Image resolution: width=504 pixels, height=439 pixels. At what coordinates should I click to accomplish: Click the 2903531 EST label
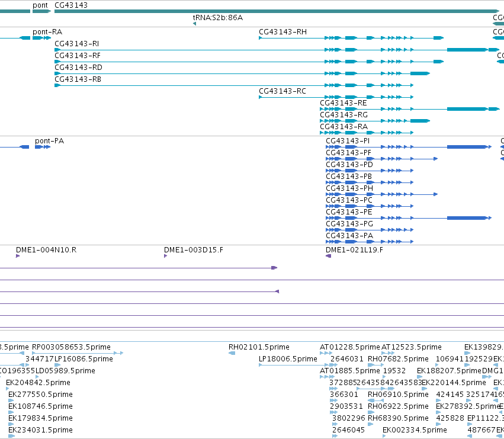pyautogui.click(x=346, y=406)
